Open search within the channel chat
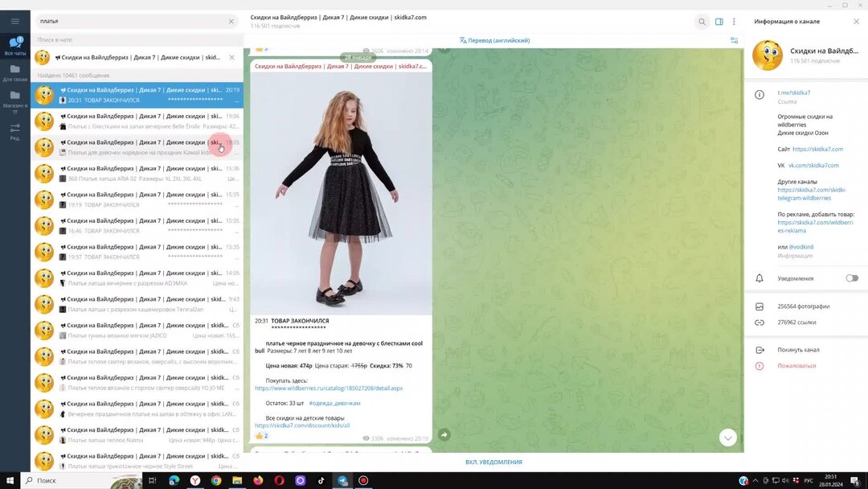Viewport: 868px width, 489px height. [701, 22]
